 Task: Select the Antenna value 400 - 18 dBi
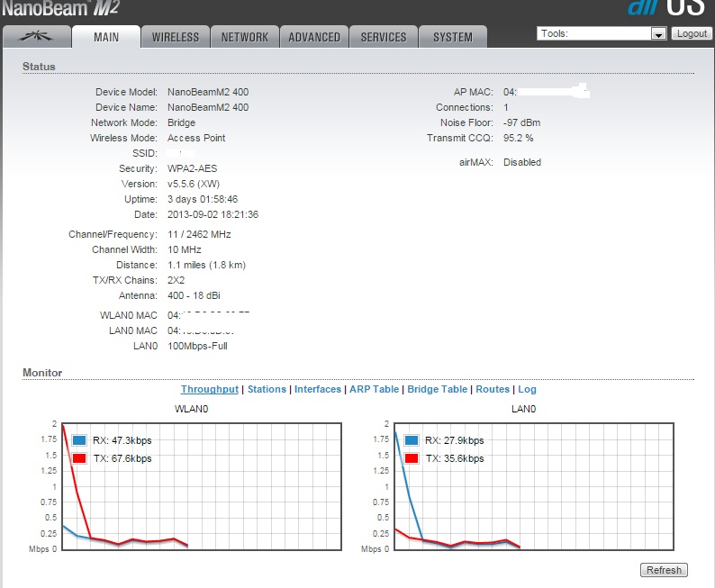tap(194, 295)
